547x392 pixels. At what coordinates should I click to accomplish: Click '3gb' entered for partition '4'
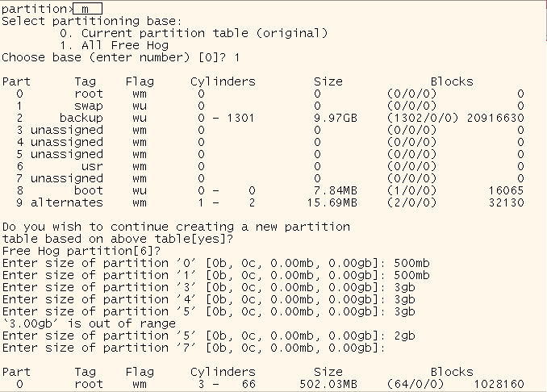405,299
